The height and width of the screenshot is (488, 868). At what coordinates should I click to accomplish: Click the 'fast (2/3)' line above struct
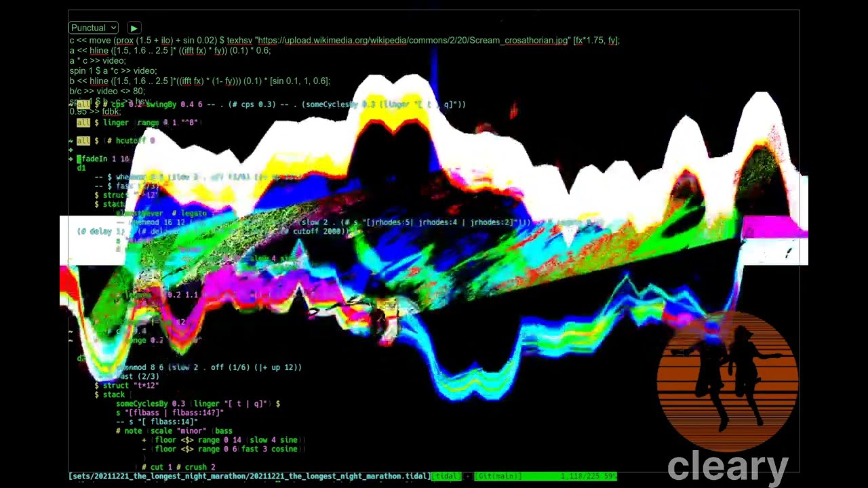click(138, 377)
